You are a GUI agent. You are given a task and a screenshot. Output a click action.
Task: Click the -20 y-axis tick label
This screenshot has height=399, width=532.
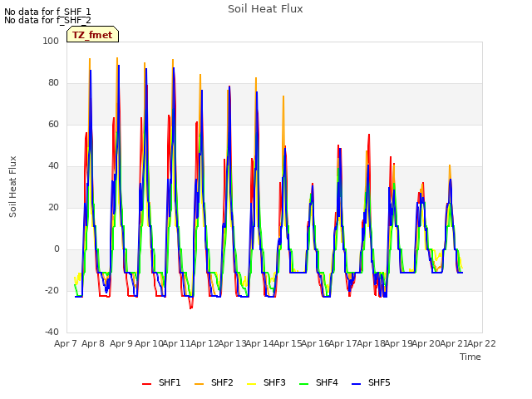click(x=52, y=290)
